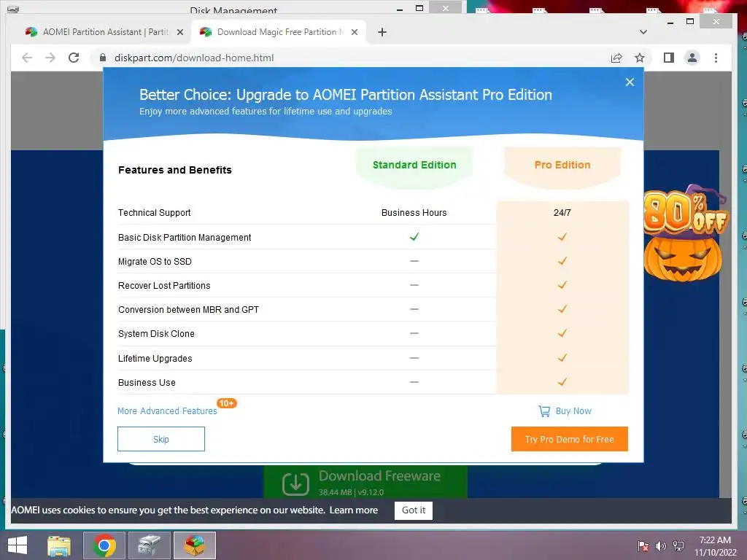This screenshot has height=560, width=747.
Task: Open the Buy Now link
Action: click(x=573, y=411)
